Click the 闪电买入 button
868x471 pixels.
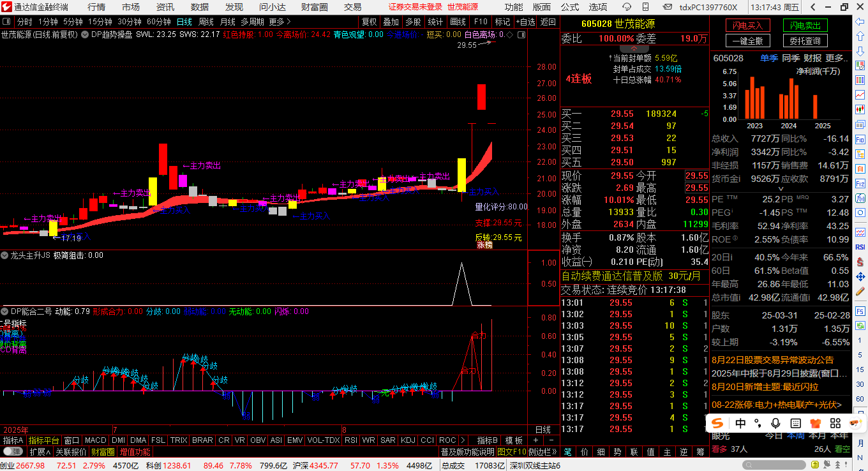(x=747, y=26)
